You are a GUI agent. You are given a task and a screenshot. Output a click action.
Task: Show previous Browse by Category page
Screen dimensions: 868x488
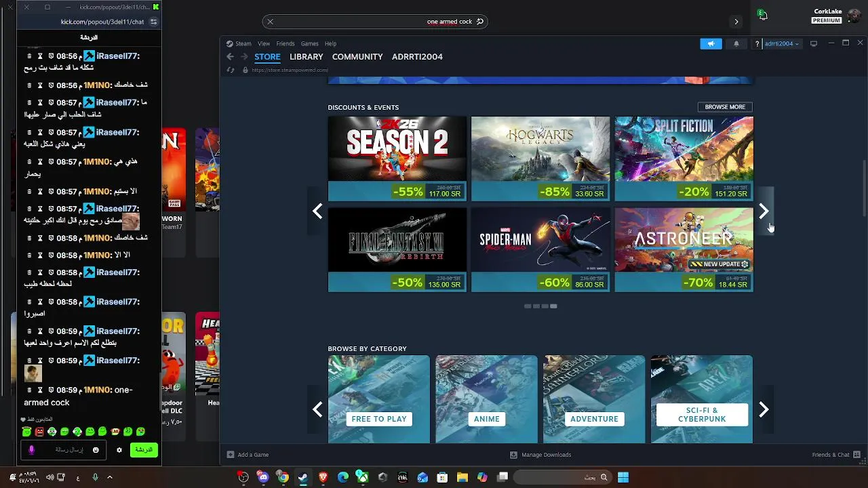coord(317,409)
